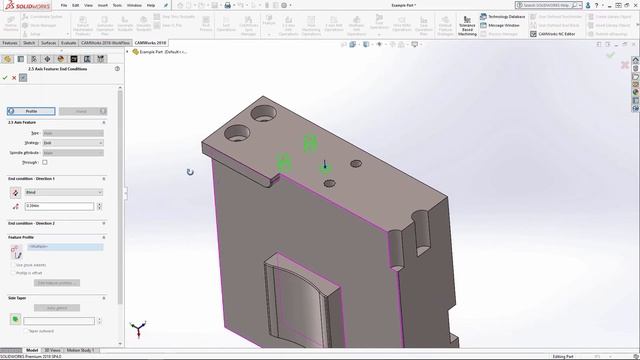The height and width of the screenshot is (360, 640).
Task: Click the pin icon beside the Help menu
Action: (166, 5)
